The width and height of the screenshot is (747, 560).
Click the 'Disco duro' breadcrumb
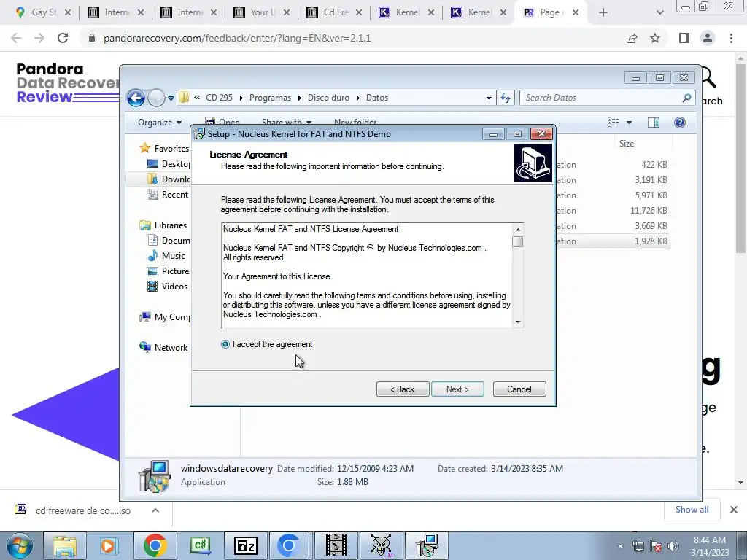tap(328, 98)
